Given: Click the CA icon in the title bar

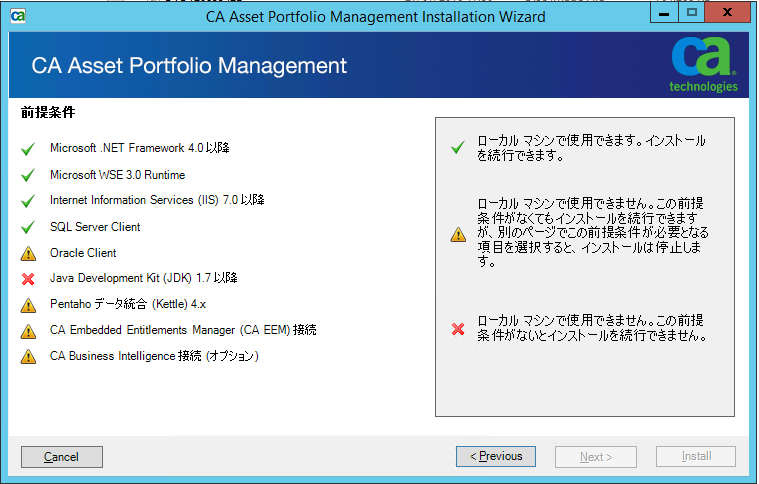Looking at the screenshot, I should pos(17,16).
